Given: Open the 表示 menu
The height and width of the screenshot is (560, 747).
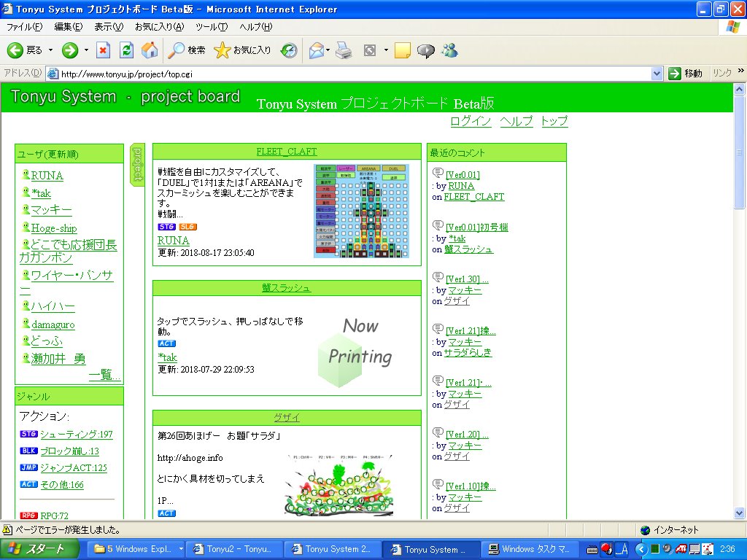Looking at the screenshot, I should pos(111,26).
